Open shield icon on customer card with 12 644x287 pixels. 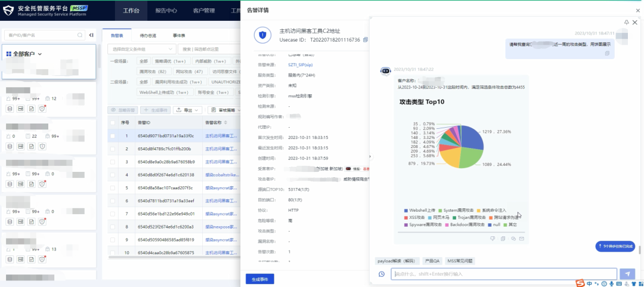42,109
